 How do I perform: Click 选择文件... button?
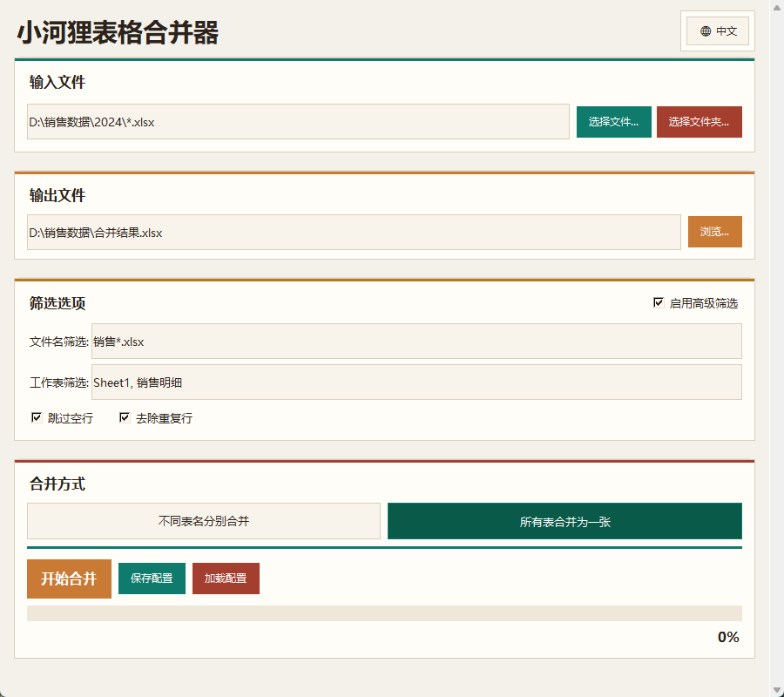point(613,121)
